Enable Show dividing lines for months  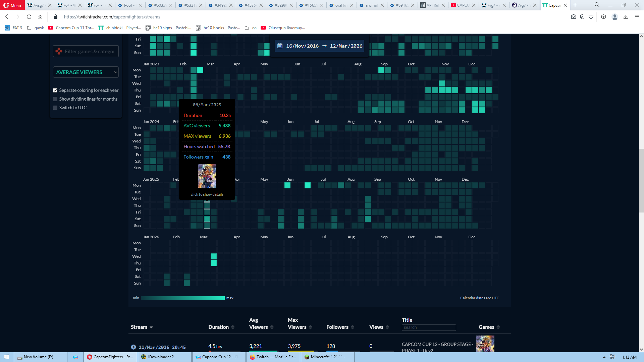(x=55, y=99)
